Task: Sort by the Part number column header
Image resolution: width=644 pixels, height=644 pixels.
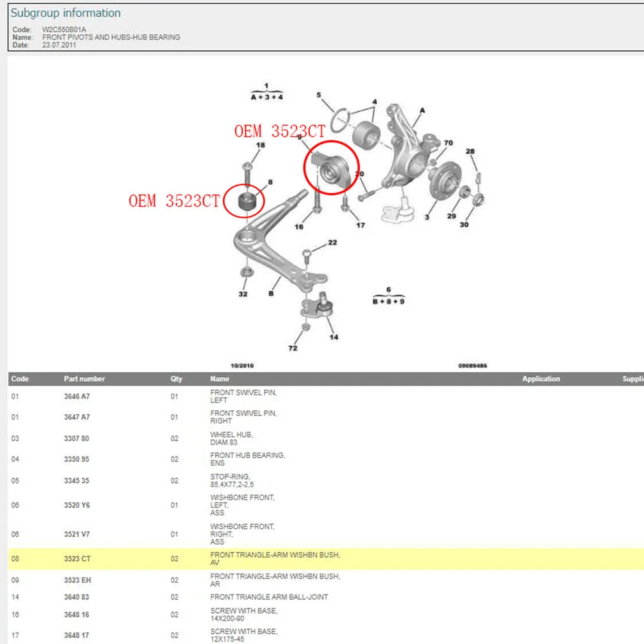Action: click(84, 379)
